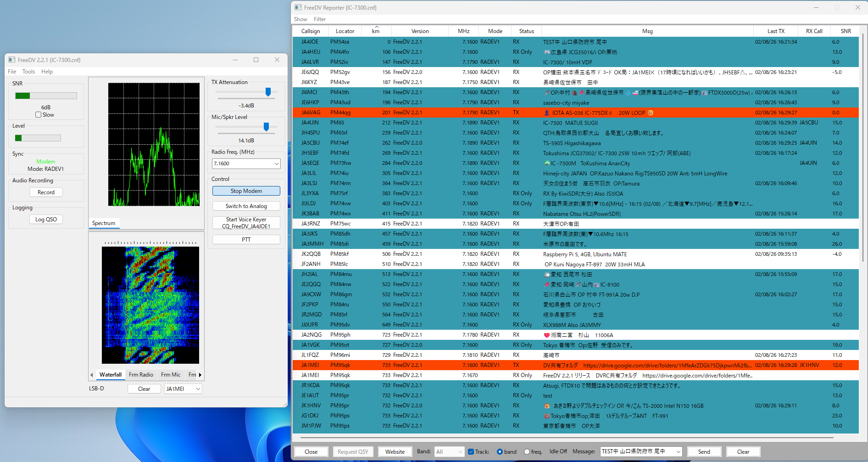Viewport: 868px width, 462px height.
Task: Clear the Reporter message text
Action: click(x=743, y=452)
